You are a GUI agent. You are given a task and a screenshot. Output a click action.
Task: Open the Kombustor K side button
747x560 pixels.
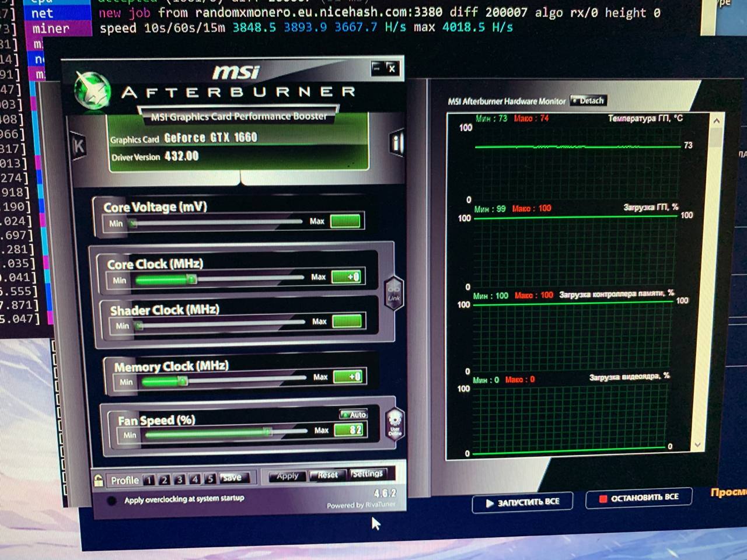pyautogui.click(x=78, y=145)
